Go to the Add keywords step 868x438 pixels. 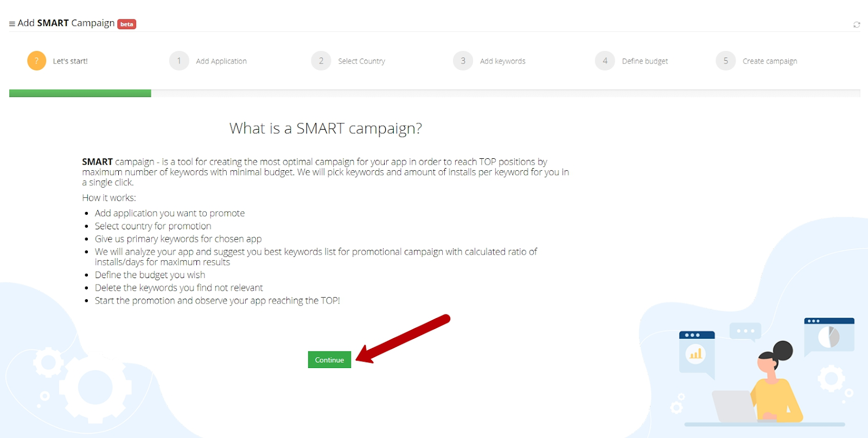pyautogui.click(x=503, y=61)
